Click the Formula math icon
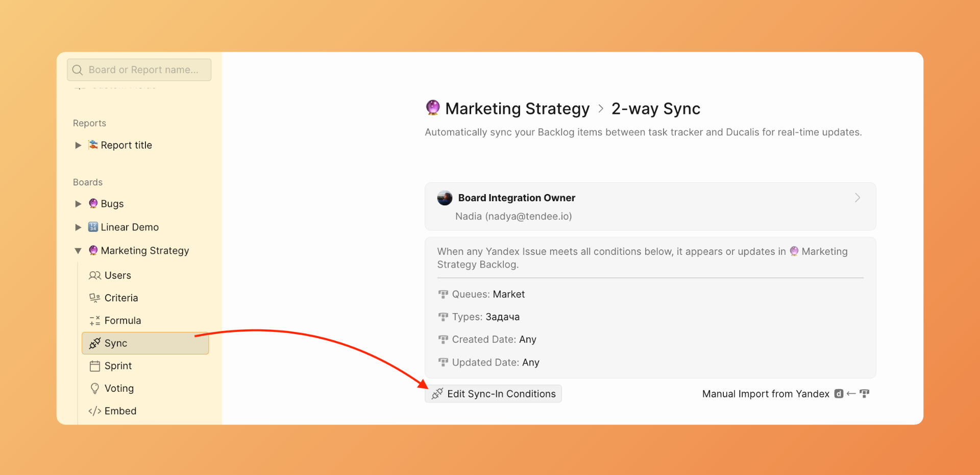Viewport: 980px width, 475px height. (x=94, y=321)
